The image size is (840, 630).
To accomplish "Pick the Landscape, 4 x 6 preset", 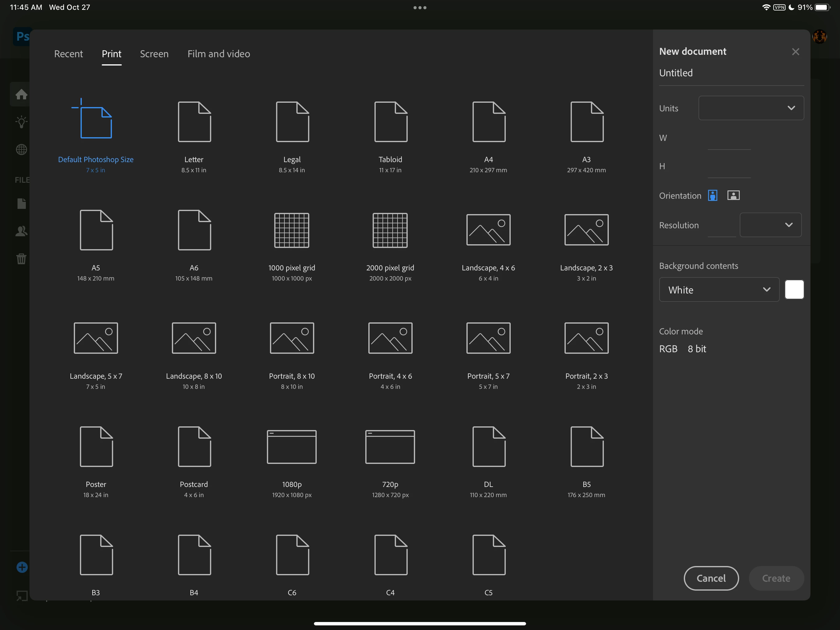I will 488,230.
